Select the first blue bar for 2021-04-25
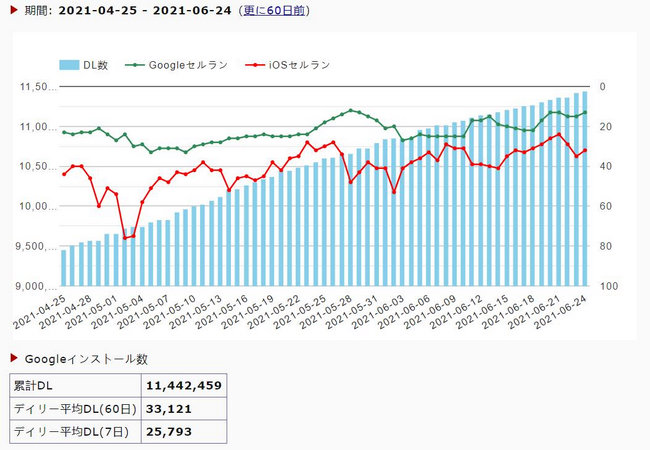 (x=64, y=268)
